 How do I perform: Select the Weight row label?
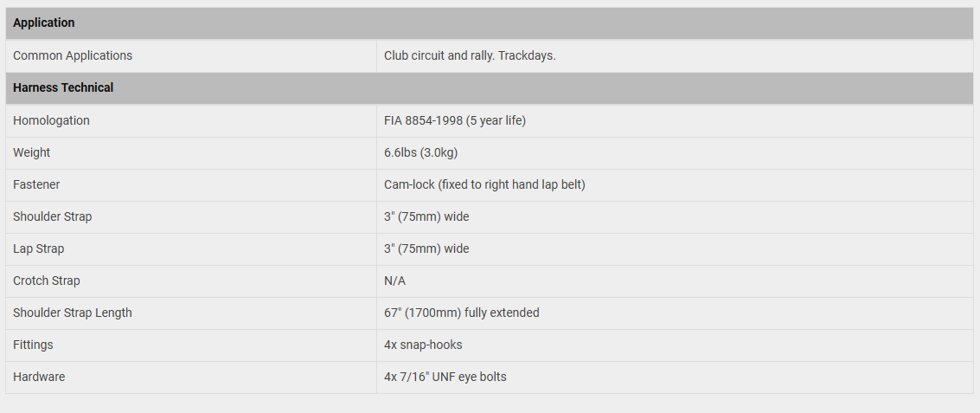tap(32, 152)
